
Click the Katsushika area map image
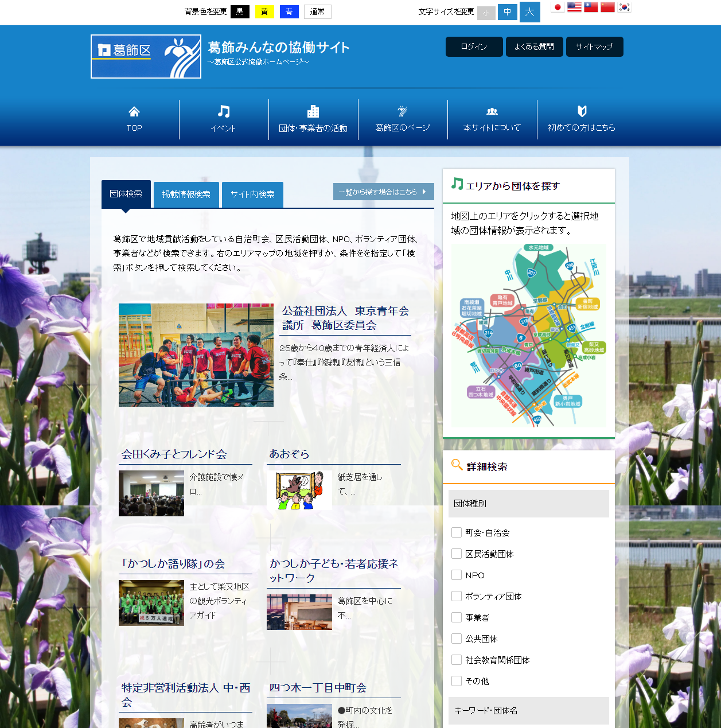click(528, 336)
